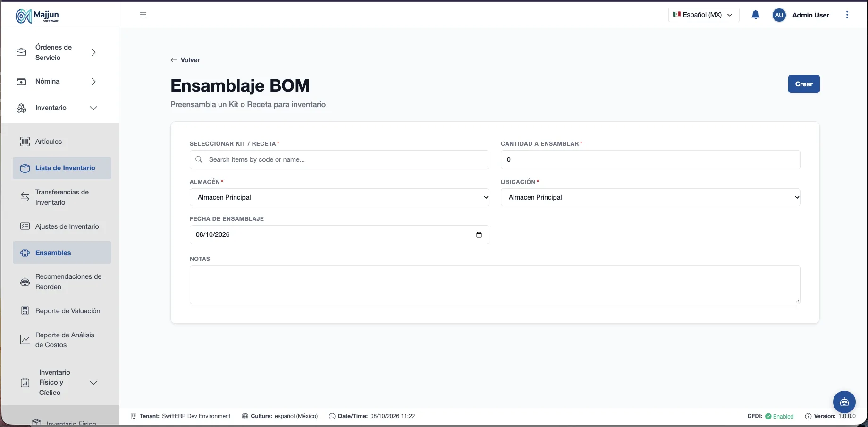Open the Español (MX) language dropdown
The image size is (868, 427).
click(x=703, y=15)
